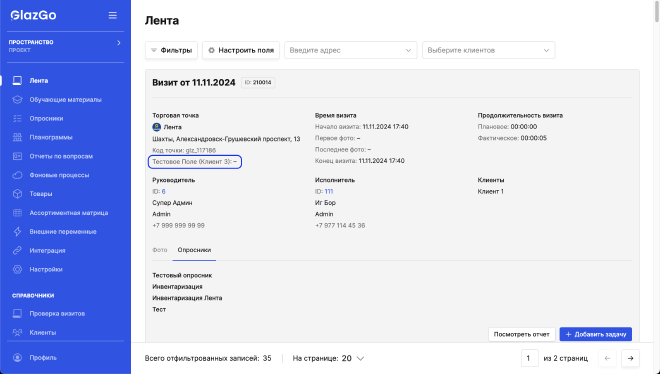Click the Обучающие материалы graduation cap icon
This screenshot has height=374, width=660.
coord(17,100)
